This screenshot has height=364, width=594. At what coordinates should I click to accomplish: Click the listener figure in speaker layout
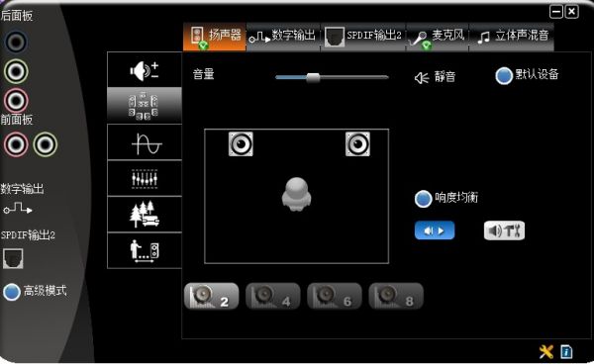pos(297,195)
